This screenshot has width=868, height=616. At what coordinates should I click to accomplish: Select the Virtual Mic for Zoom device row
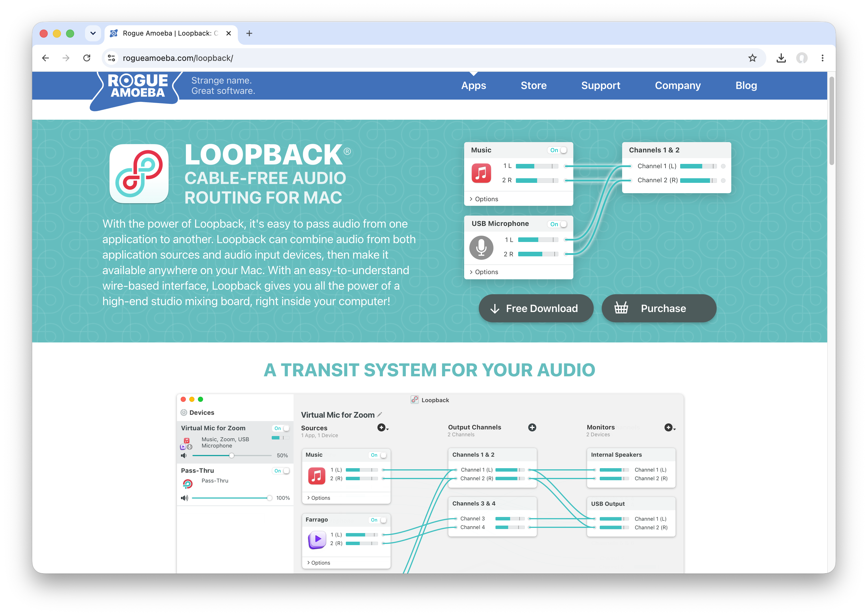point(235,442)
